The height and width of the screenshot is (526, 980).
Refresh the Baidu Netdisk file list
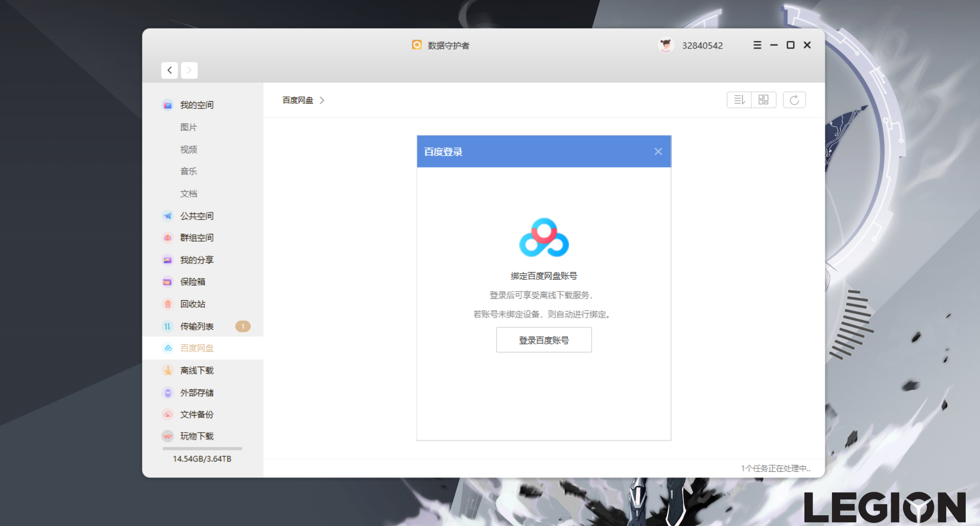tap(794, 100)
